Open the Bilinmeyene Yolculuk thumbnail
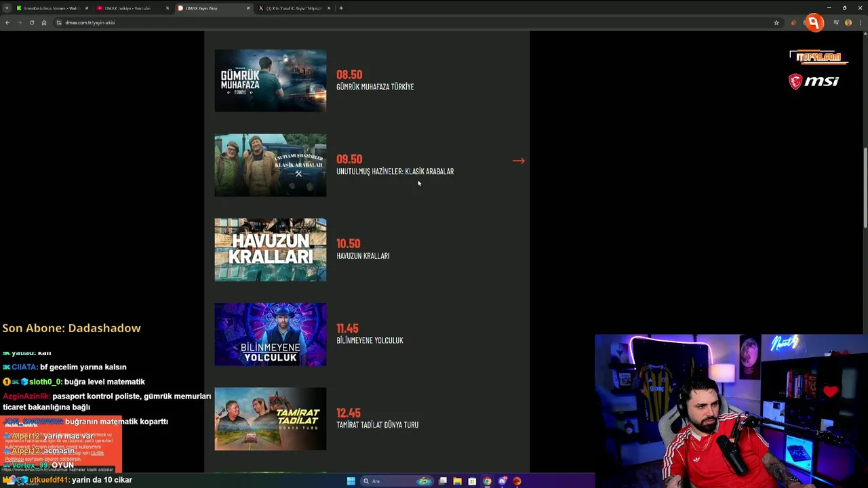The image size is (868, 488). 271,334
